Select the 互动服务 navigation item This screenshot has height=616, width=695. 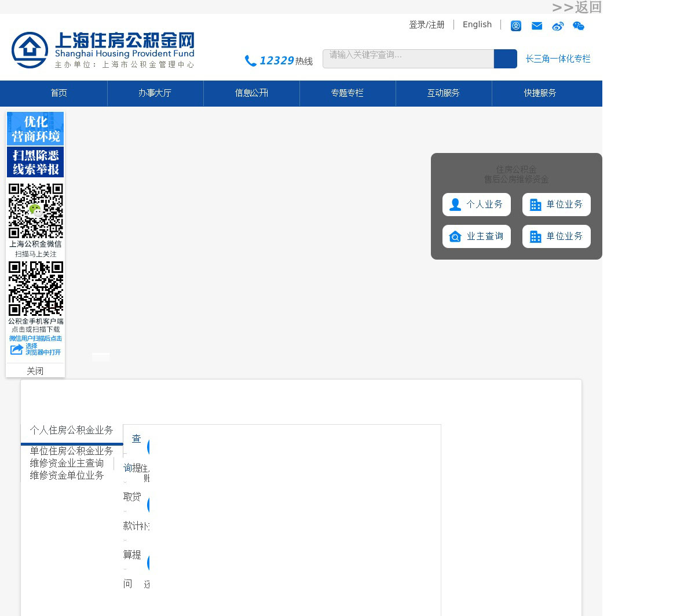444,93
